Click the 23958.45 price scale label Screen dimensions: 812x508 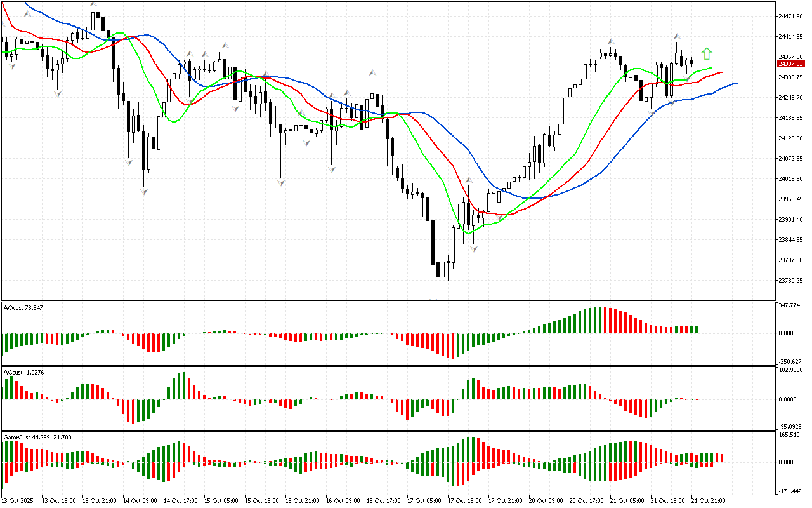(790, 199)
